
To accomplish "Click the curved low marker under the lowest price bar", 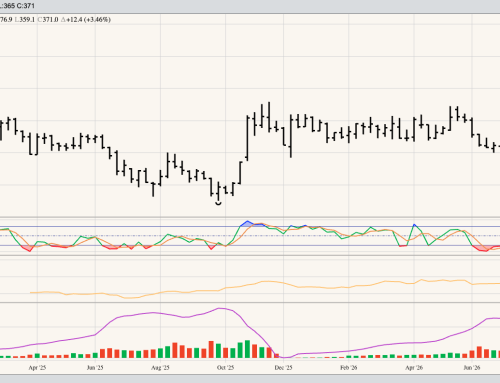I will pos(218,203).
